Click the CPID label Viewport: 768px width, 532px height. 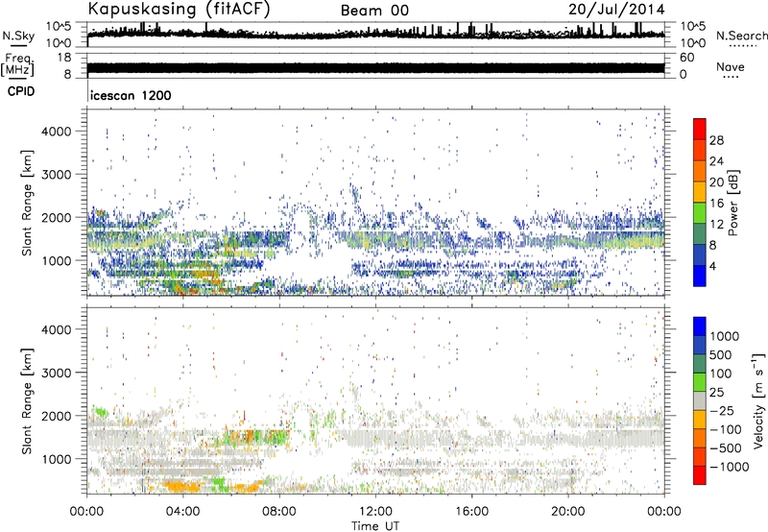(21, 91)
